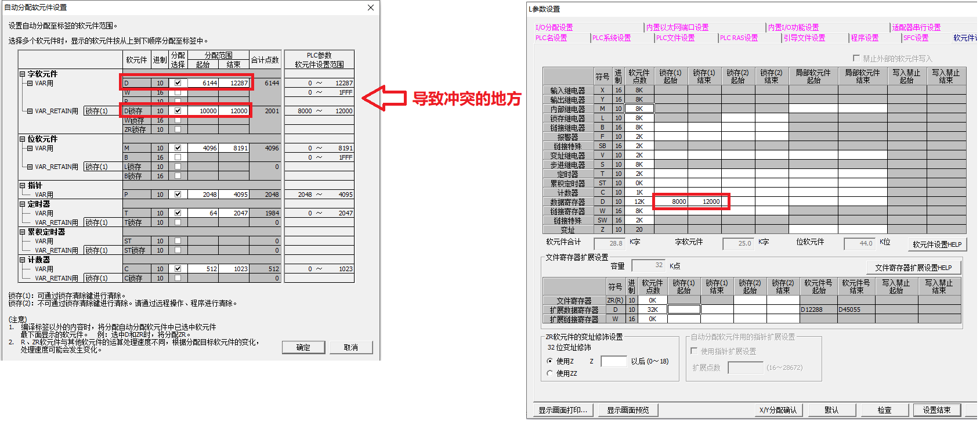The image size is (980, 421).
Task: Collapse the 定时器 tree section
Action: click(x=23, y=204)
